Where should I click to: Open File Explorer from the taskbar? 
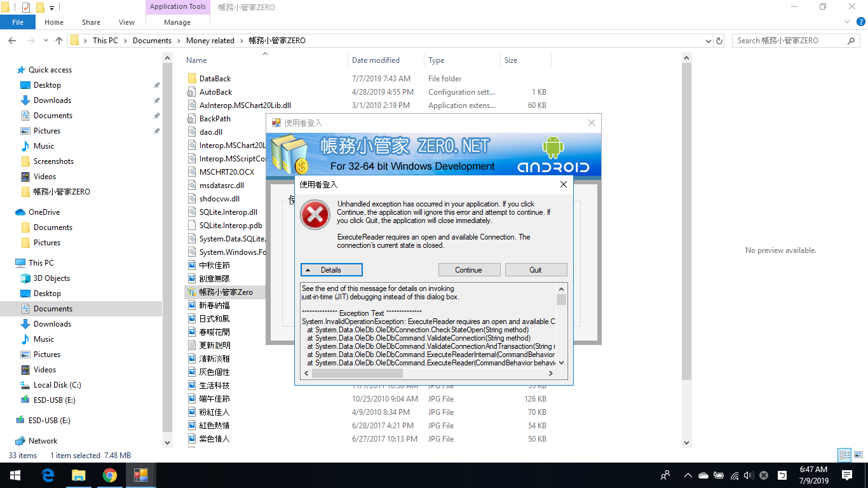pos(78,475)
